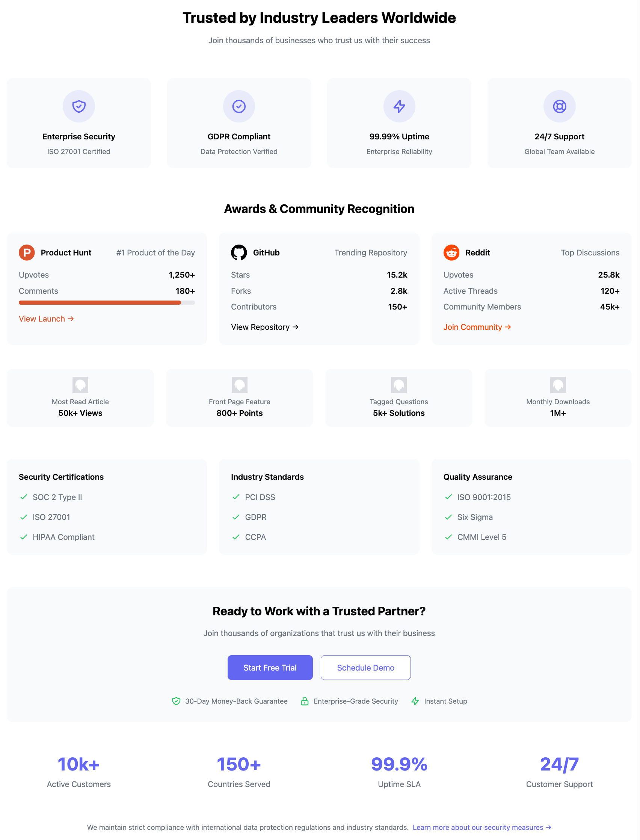This screenshot has height=840, width=640.
Task: Open Learn more about our security measures
Action: (482, 827)
